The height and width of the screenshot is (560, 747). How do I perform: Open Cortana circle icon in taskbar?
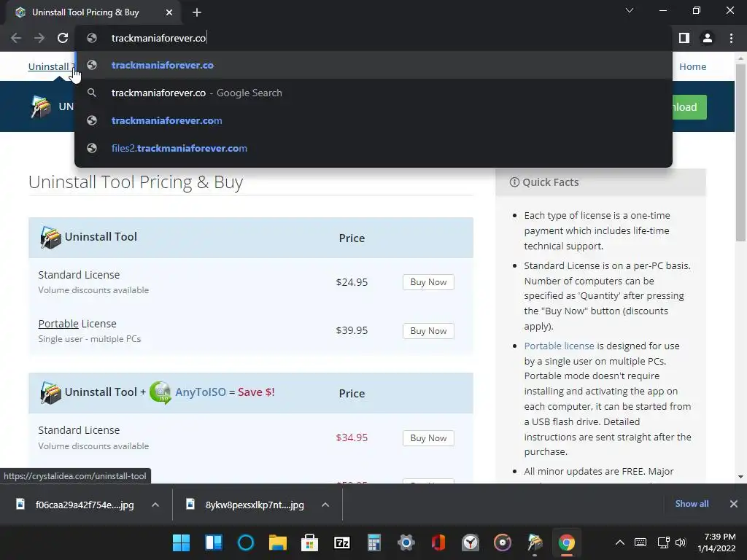coord(246,542)
